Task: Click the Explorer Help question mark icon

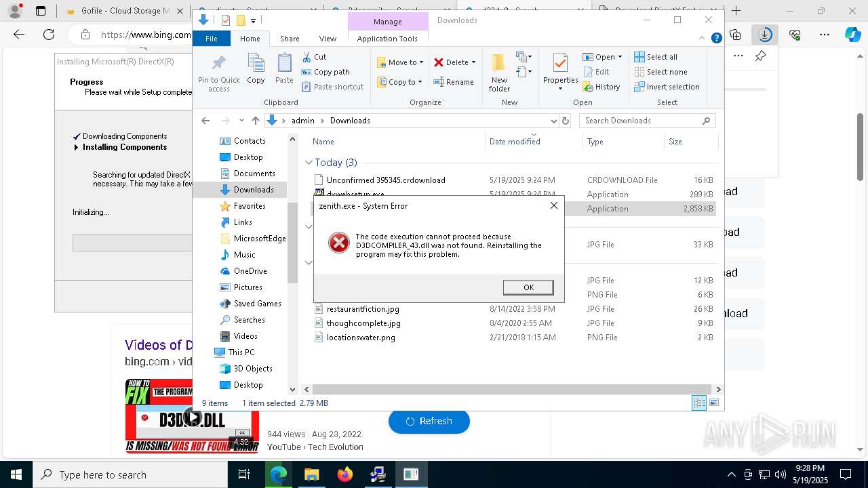Action: point(716,39)
